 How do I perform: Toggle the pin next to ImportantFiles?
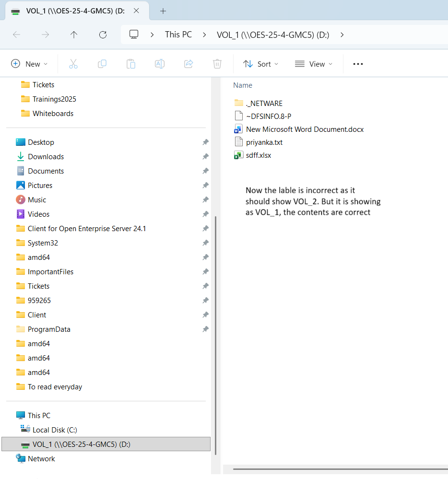205,272
